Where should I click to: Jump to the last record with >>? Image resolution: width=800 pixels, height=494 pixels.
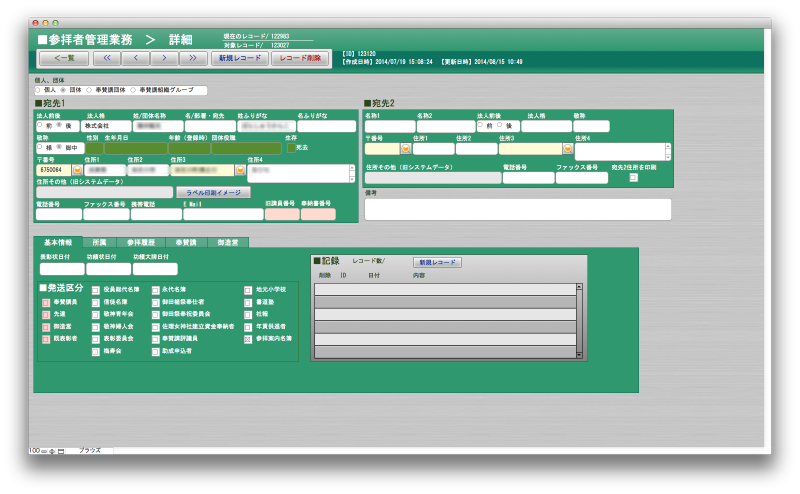(192, 59)
